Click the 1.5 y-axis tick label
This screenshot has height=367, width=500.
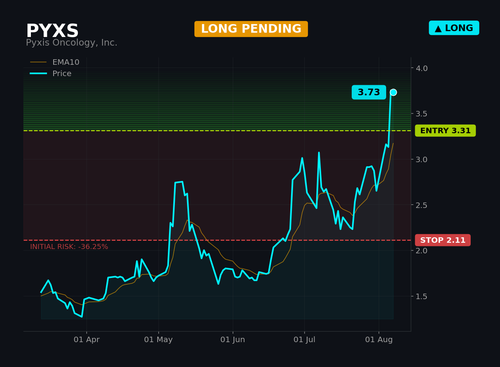421,296
